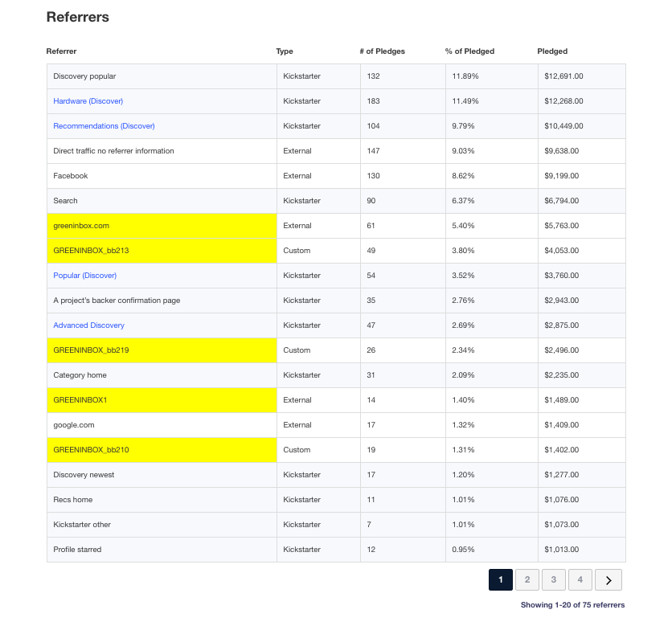Open the Advanced Discovery link

(x=88, y=325)
